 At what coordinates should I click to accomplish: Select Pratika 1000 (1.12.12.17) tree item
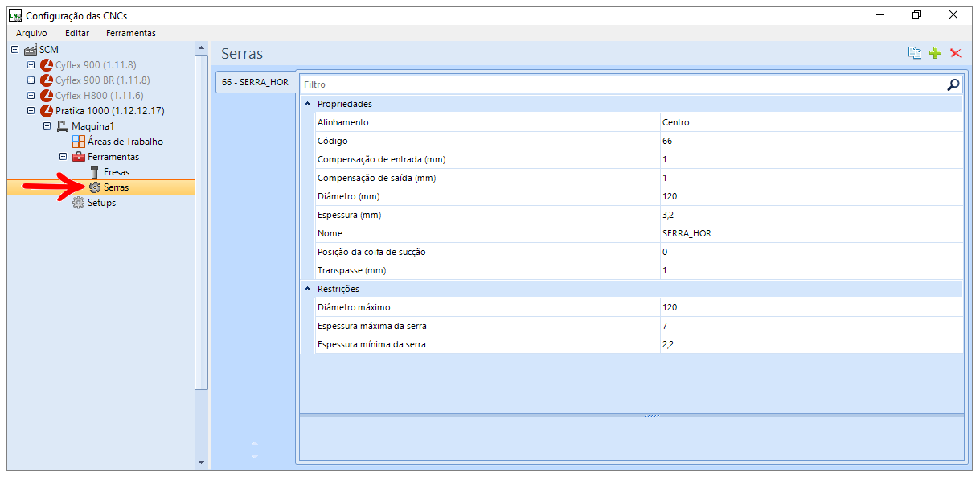tap(110, 111)
